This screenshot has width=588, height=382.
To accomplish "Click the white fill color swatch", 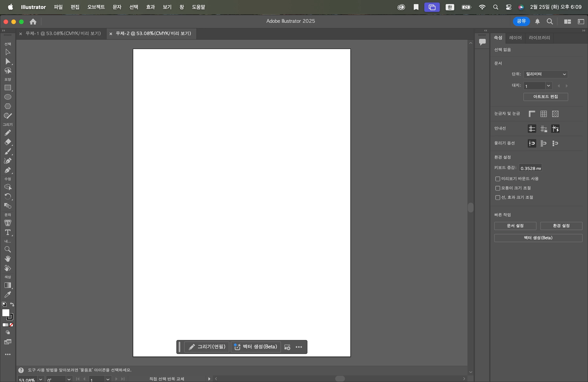I will pos(5,313).
